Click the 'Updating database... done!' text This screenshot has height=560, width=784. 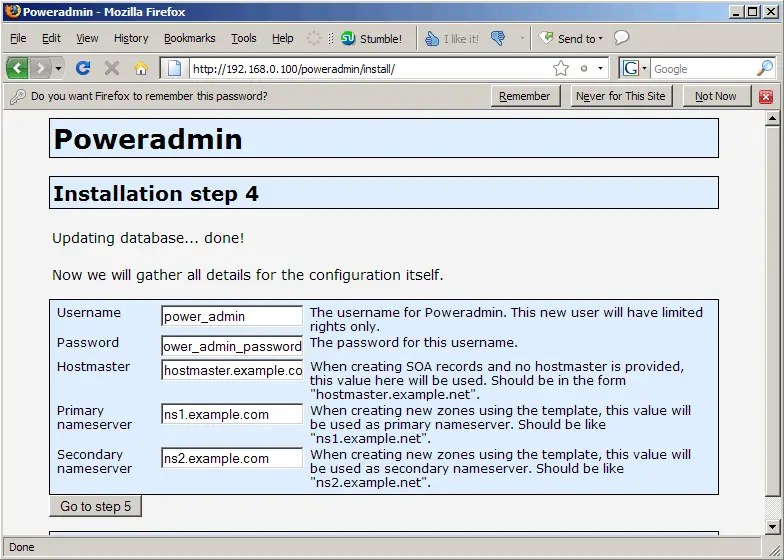point(148,238)
